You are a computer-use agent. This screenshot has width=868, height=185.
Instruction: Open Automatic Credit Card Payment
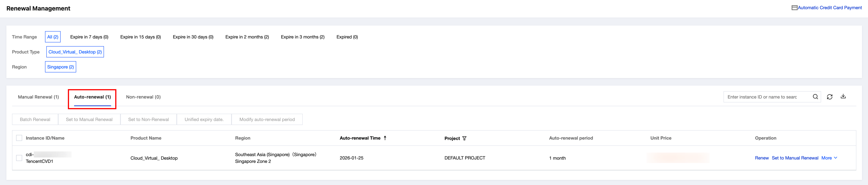click(830, 8)
